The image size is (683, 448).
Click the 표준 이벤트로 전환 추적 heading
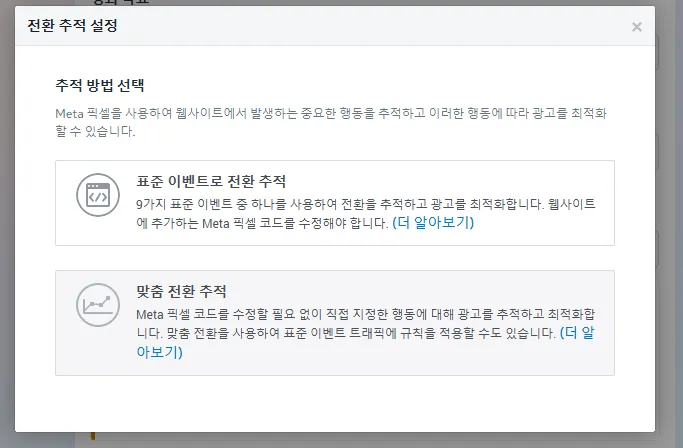click(x=211, y=182)
